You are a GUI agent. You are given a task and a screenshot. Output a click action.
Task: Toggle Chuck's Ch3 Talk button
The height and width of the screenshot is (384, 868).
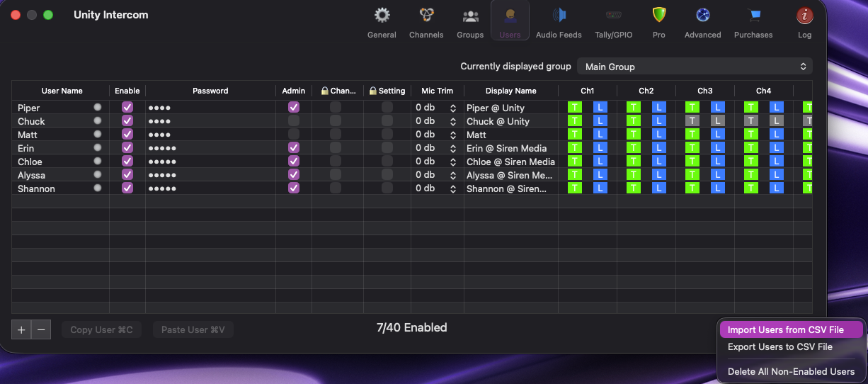pos(692,120)
